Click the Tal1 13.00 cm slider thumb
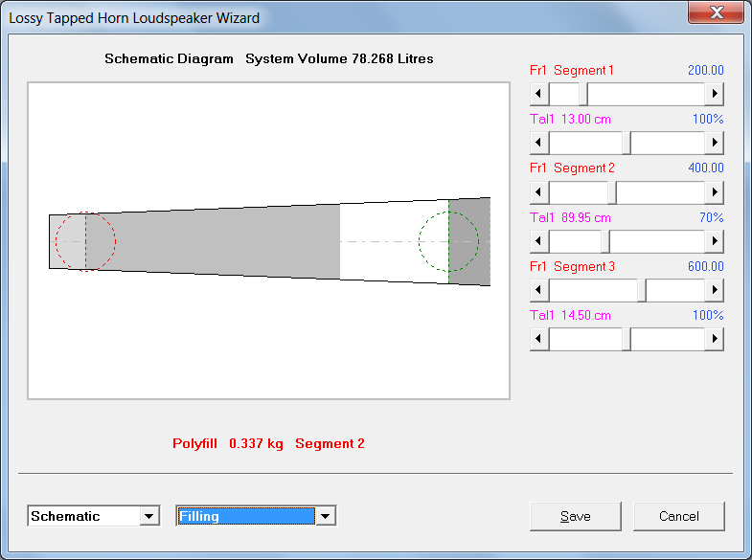 tap(627, 143)
